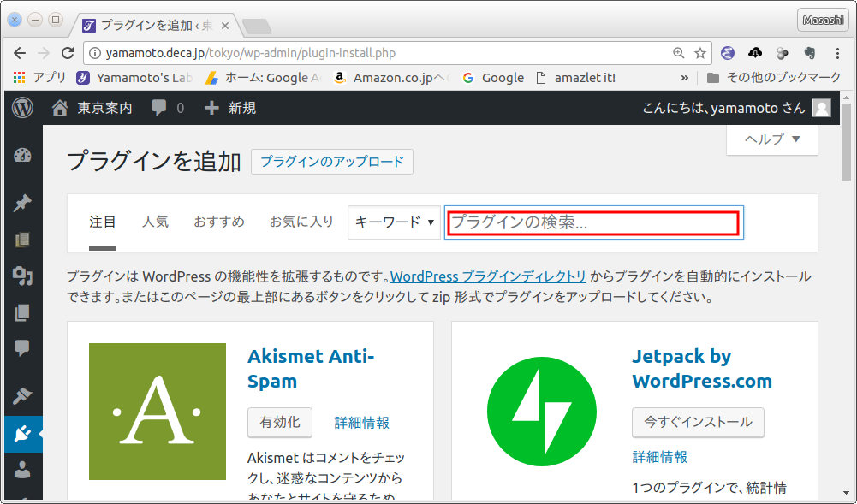Close the プラグインを追加 tab
Viewport: 857px width, 504px height.
224,26
